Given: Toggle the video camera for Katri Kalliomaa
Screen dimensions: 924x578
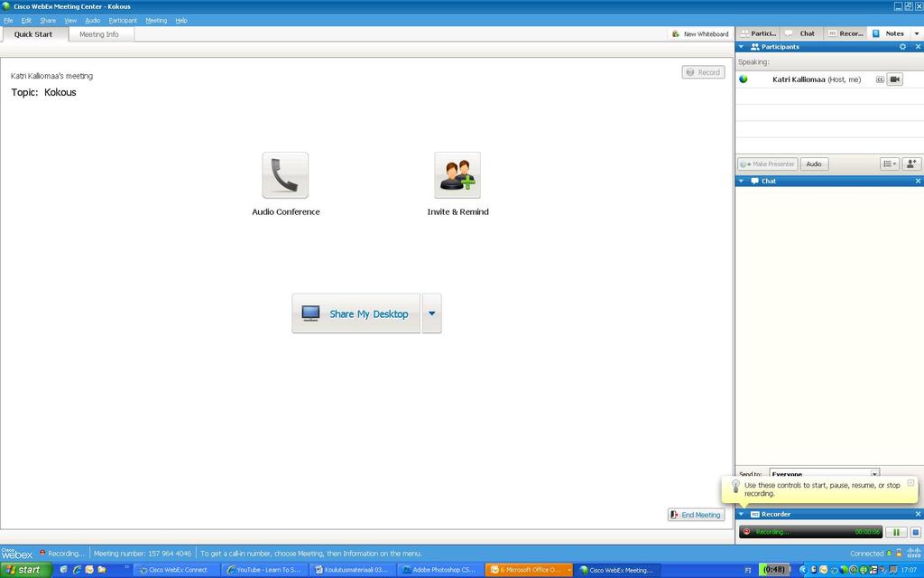Looking at the screenshot, I should (894, 79).
